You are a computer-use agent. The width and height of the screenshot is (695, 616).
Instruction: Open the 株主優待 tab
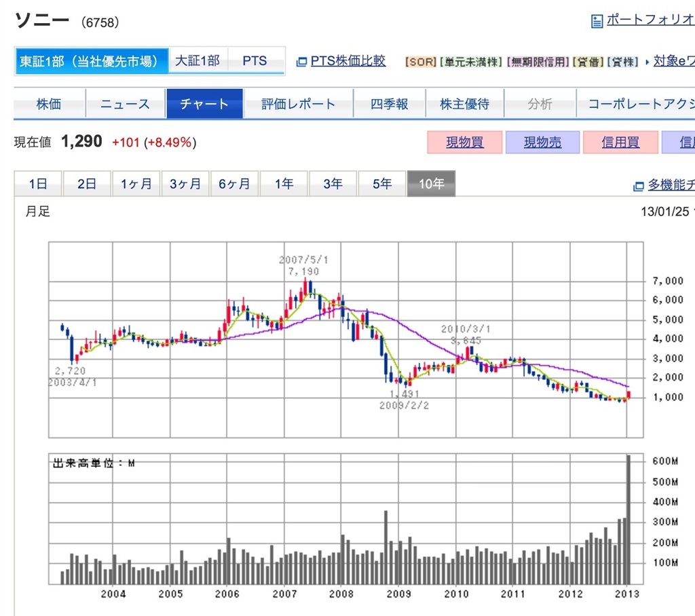464,104
